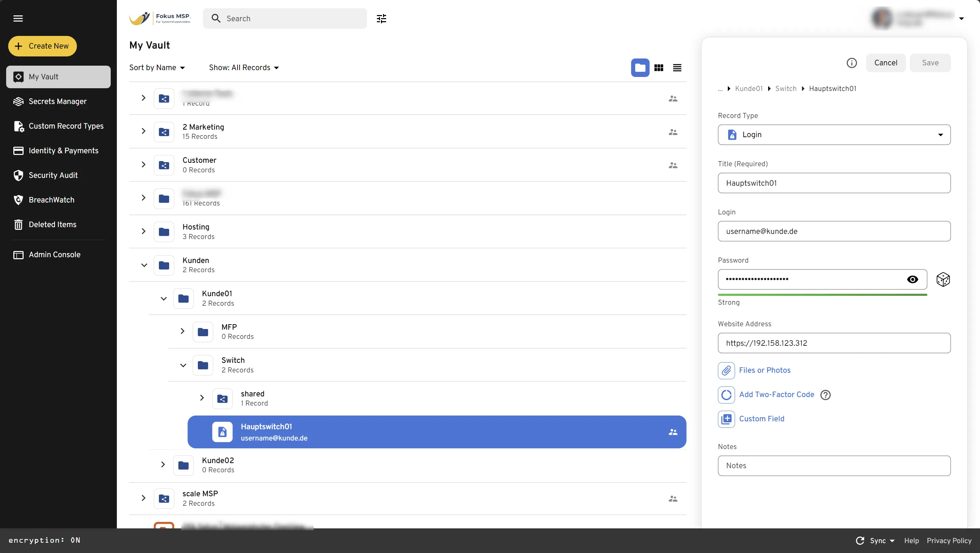Open BreachWatch from sidebar
This screenshot has height=553, width=980.
click(58, 200)
